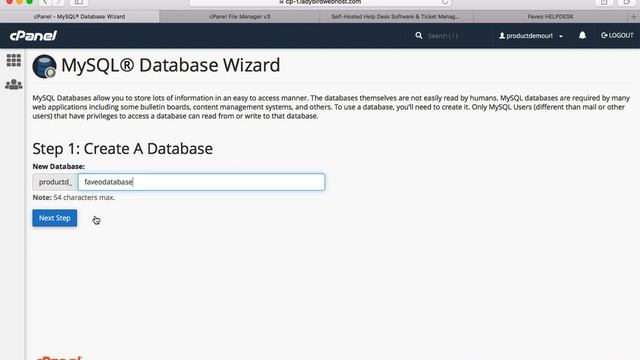Click the 54 characters max note
640x360 pixels.
coord(74,198)
